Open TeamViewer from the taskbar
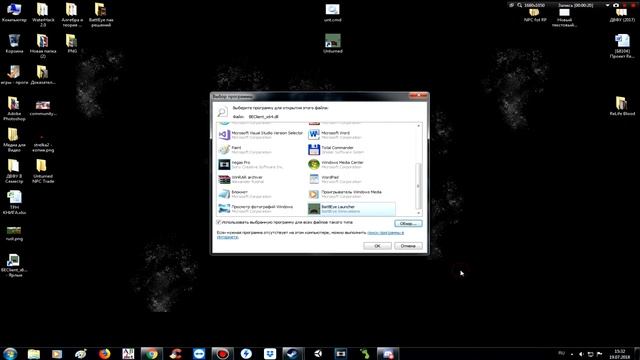 199,353
